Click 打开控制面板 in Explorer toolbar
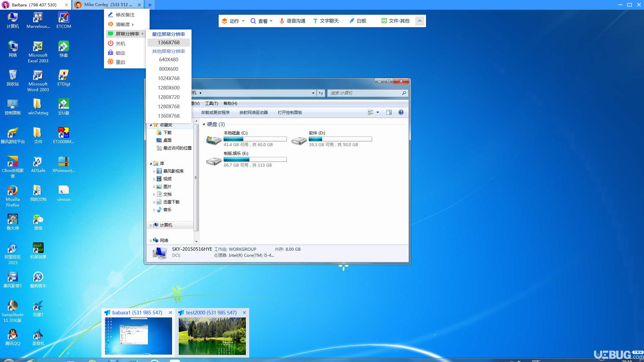This screenshot has height=362, width=644. pos(290,113)
